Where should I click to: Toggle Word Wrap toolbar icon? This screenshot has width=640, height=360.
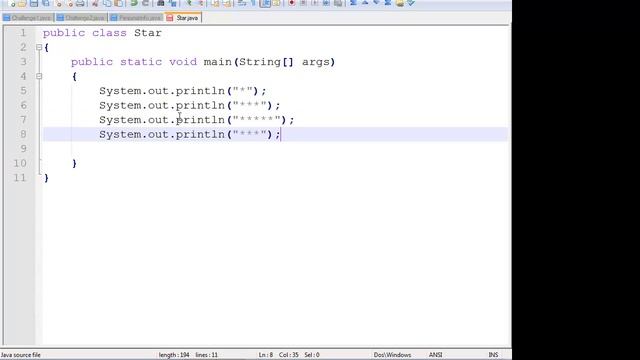242,3
